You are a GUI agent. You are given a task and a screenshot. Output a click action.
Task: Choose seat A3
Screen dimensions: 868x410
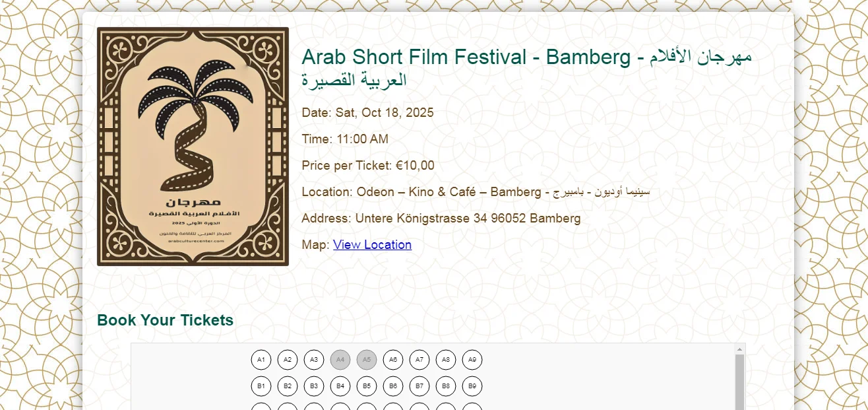(314, 360)
